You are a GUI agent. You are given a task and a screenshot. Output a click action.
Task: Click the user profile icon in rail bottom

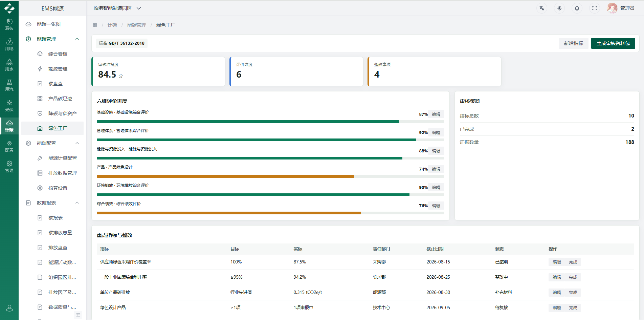9,308
